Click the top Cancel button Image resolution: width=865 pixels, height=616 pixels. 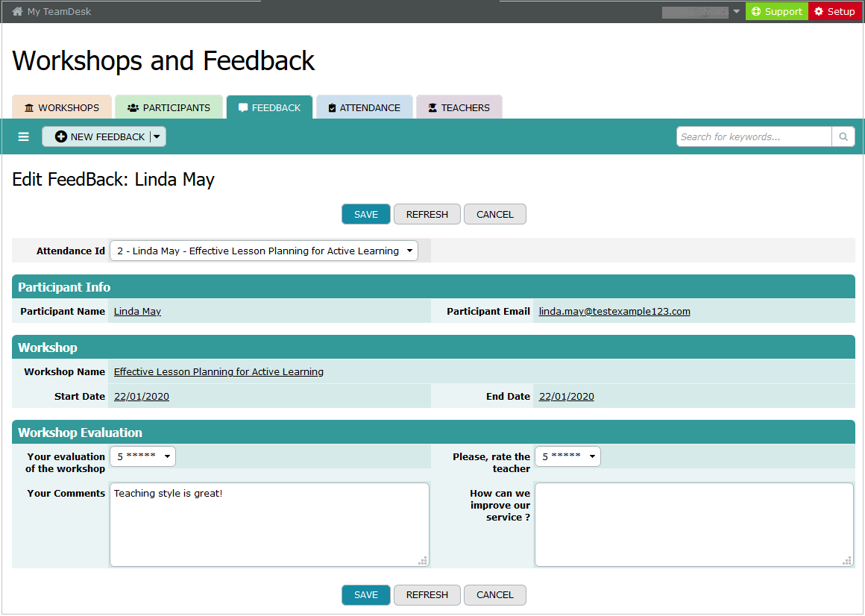tap(495, 215)
